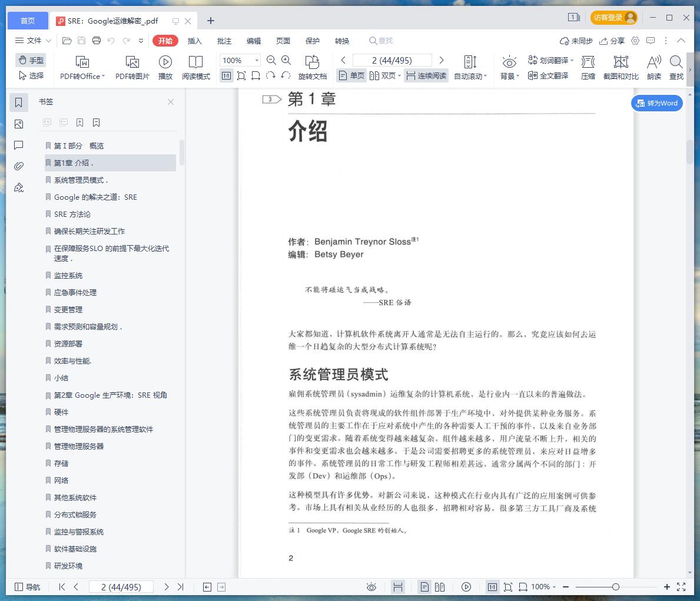Open settings gear in the menu bar
This screenshot has width=700, height=601.
click(x=635, y=41)
